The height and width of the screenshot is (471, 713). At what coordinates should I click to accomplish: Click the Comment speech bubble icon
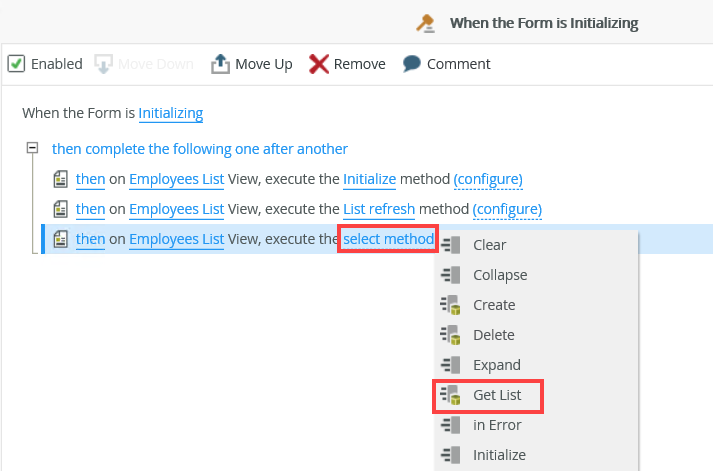coord(412,64)
